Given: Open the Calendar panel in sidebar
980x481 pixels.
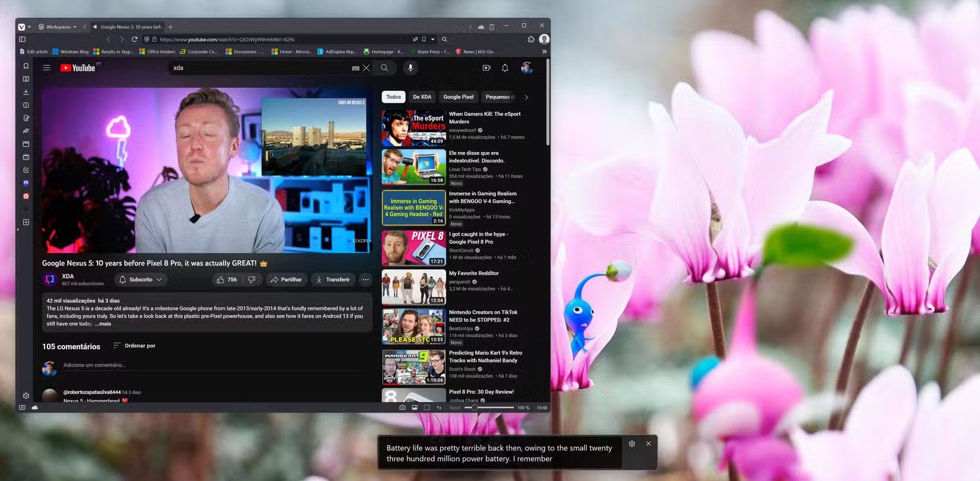Looking at the screenshot, I should [26, 157].
